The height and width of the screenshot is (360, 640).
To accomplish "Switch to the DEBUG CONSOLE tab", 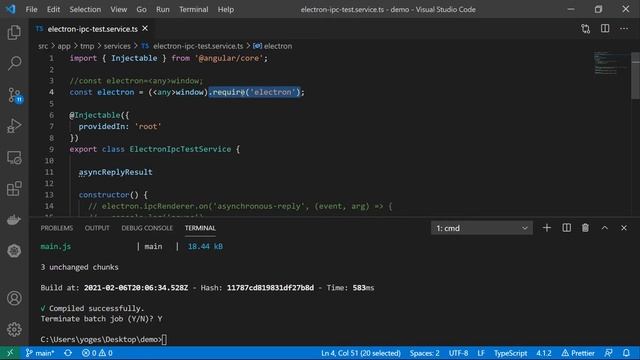I will pyautogui.click(x=147, y=228).
